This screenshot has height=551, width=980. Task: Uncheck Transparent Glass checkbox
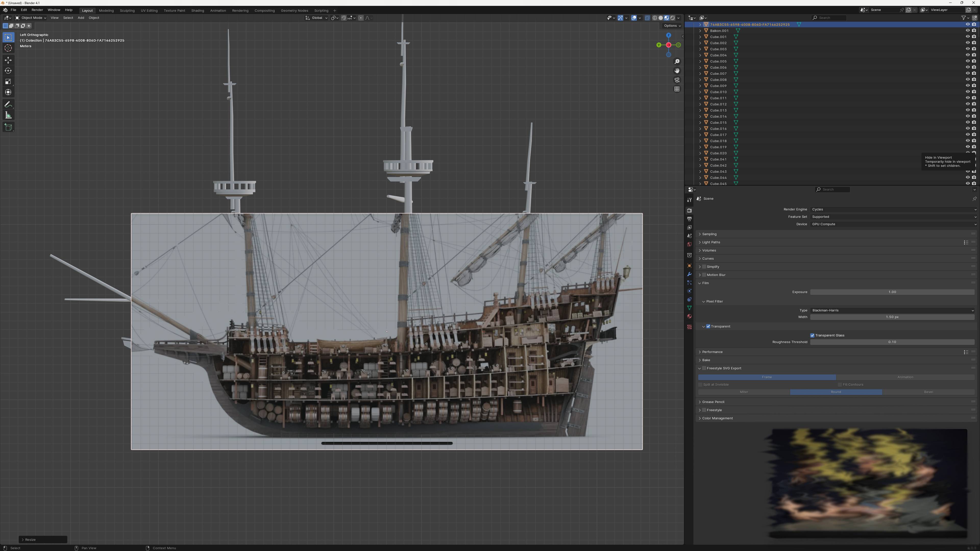[812, 335]
